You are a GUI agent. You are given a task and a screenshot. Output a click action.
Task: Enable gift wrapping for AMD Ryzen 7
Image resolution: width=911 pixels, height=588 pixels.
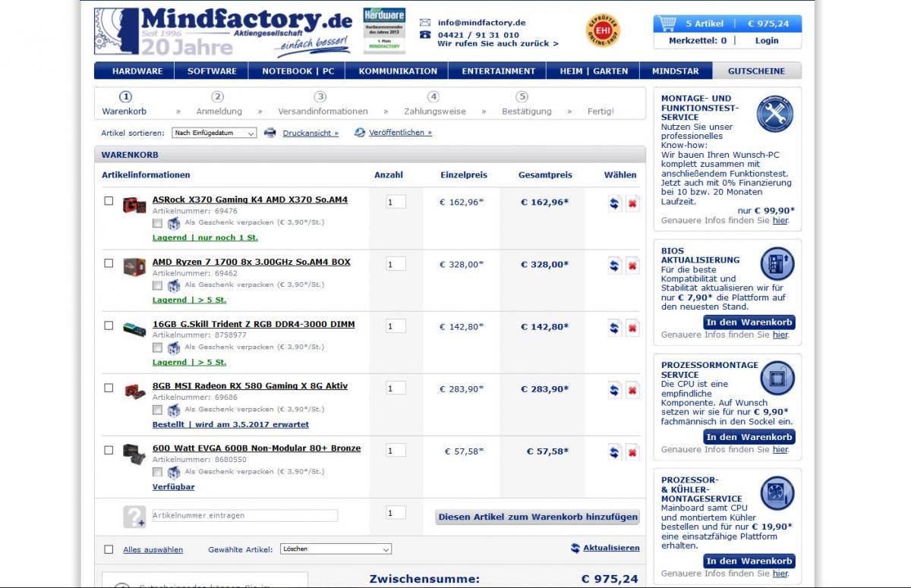tap(157, 286)
